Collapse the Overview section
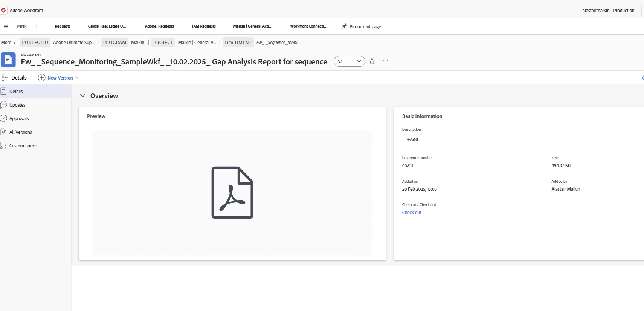Screen dimensions: 644x311 coord(83,96)
